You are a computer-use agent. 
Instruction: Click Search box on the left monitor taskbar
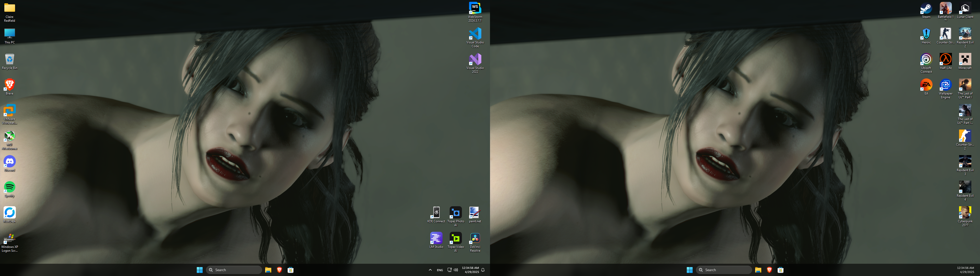[234, 270]
